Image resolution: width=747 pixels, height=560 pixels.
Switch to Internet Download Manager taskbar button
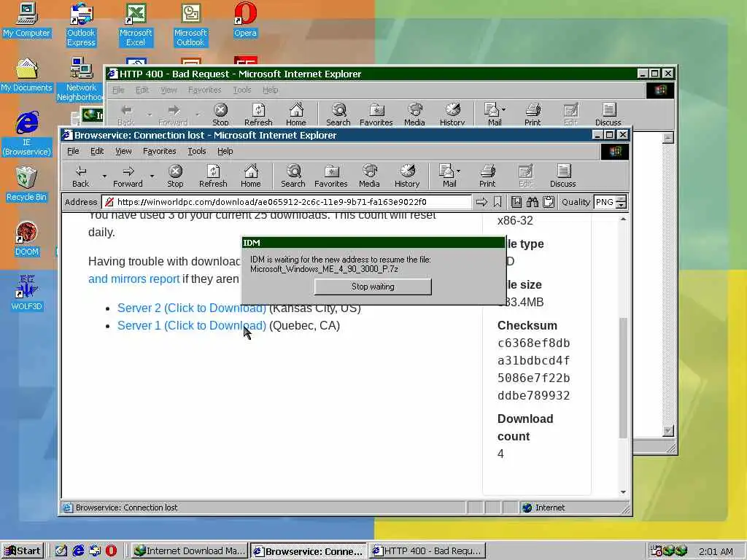[x=189, y=551]
